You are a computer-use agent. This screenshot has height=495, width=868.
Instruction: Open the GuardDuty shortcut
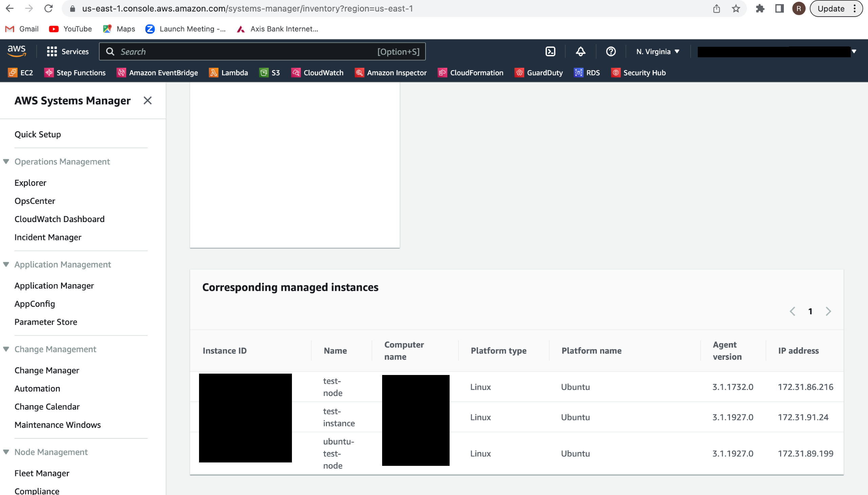tap(538, 73)
